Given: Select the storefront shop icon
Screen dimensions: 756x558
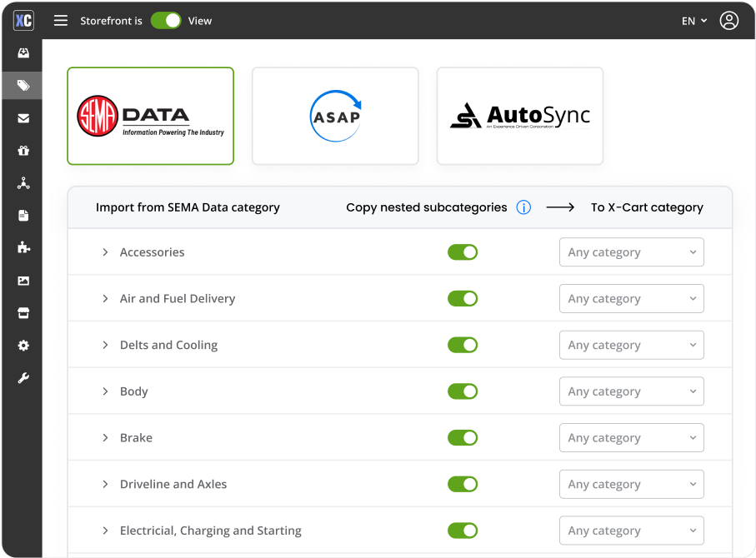Looking at the screenshot, I should 23,312.
